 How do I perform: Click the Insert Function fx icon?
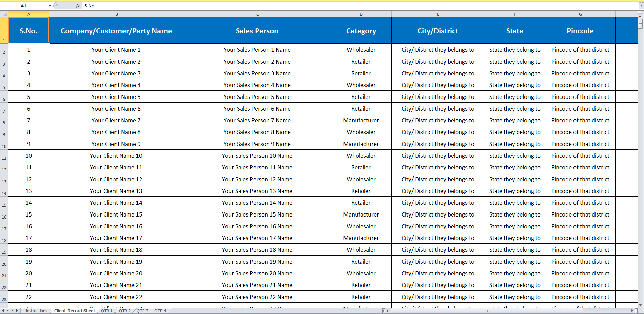tap(78, 6)
